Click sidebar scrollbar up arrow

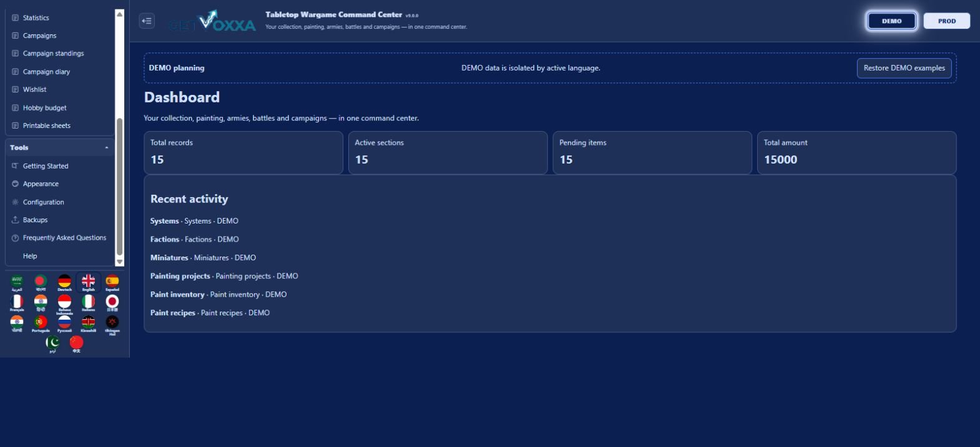coord(120,14)
